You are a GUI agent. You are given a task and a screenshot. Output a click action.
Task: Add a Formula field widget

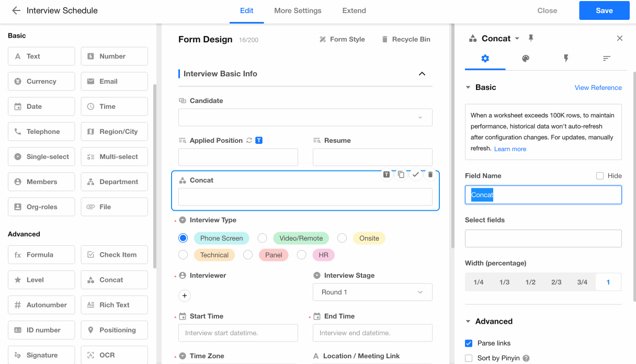(41, 255)
